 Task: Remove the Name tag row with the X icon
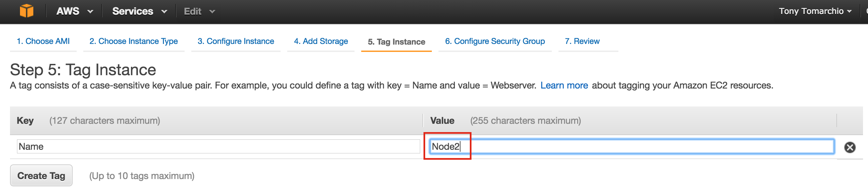(x=849, y=147)
